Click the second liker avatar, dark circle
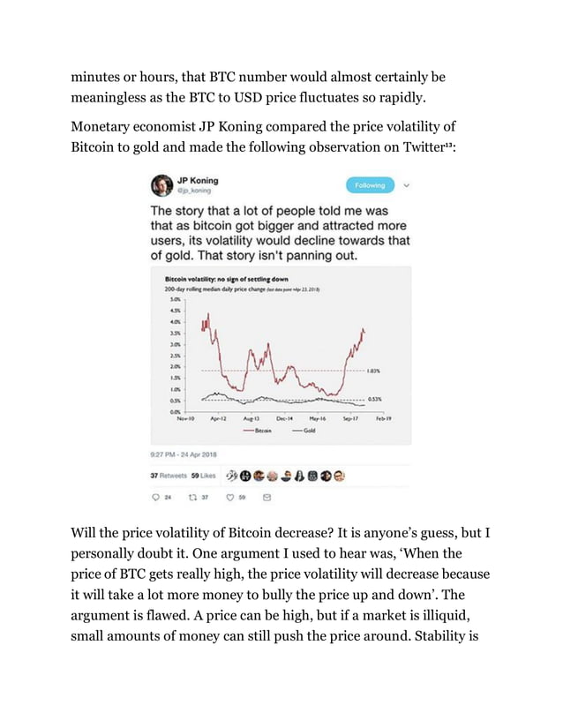Viewport: 563px width, 728px height. [x=246, y=475]
